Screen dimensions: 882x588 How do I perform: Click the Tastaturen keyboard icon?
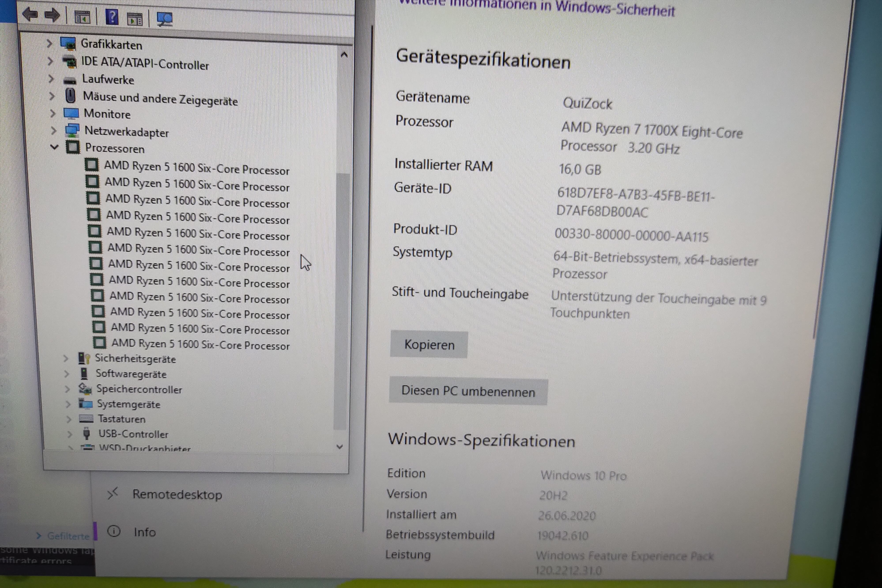87,418
